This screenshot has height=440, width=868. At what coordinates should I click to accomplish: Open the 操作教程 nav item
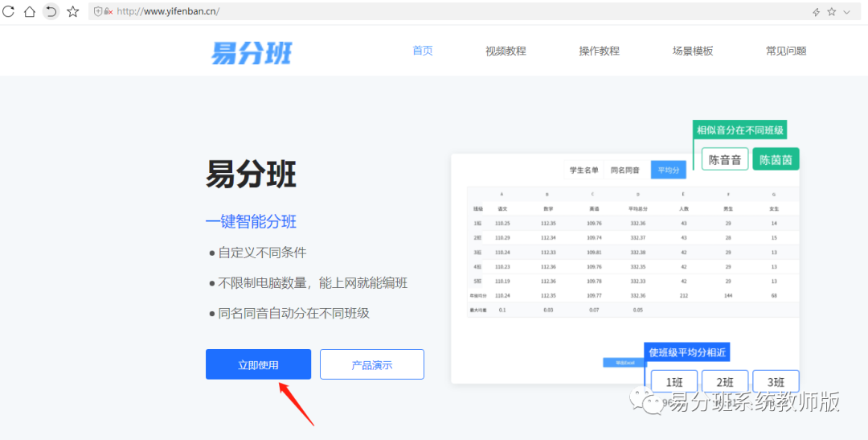(x=599, y=51)
